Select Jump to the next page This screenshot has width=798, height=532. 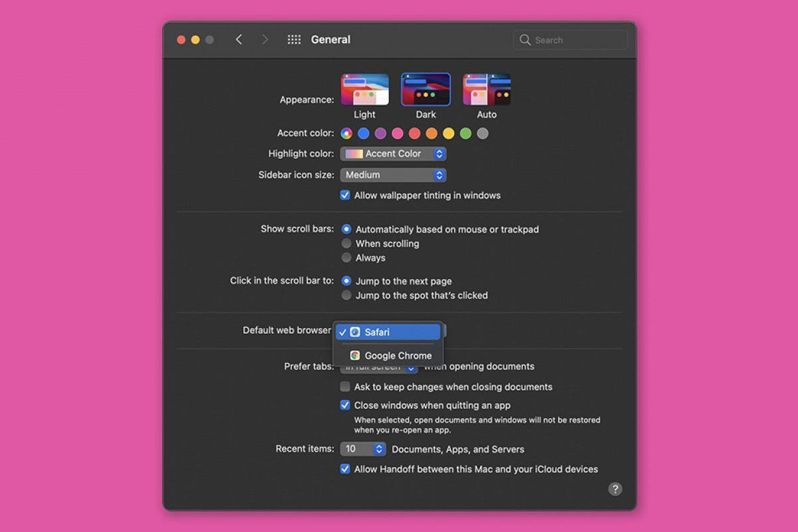point(346,281)
